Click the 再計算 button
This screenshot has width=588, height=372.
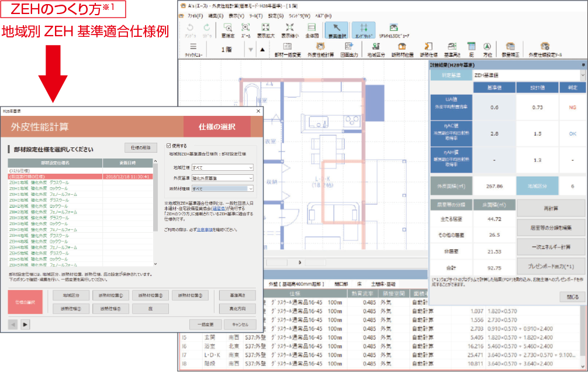click(551, 208)
